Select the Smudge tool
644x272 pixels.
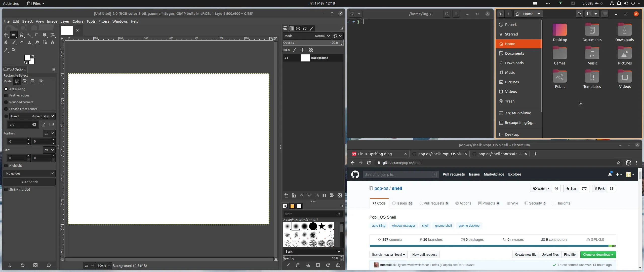pos(37,43)
